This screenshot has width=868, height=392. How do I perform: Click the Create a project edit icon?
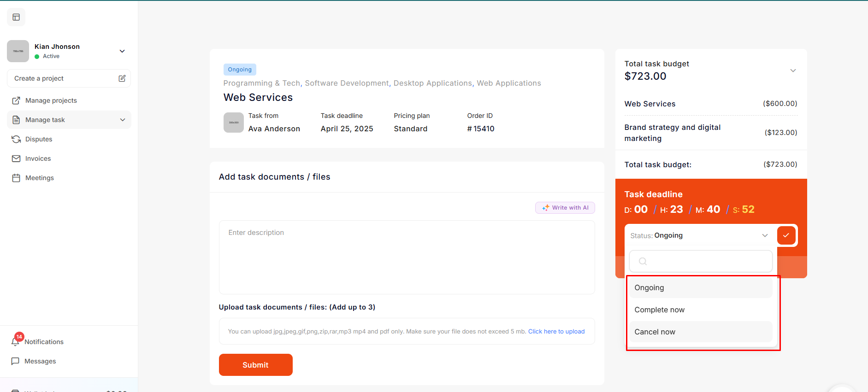pos(122,78)
